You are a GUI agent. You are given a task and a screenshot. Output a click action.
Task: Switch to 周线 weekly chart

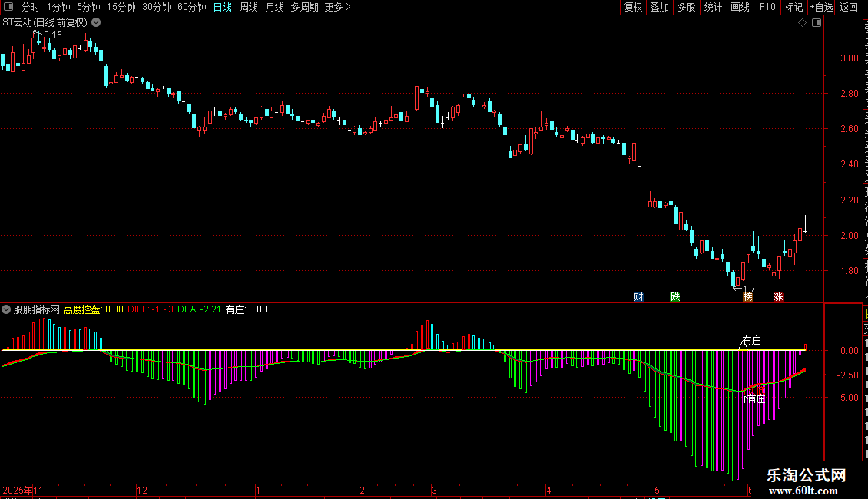pyautogui.click(x=249, y=7)
